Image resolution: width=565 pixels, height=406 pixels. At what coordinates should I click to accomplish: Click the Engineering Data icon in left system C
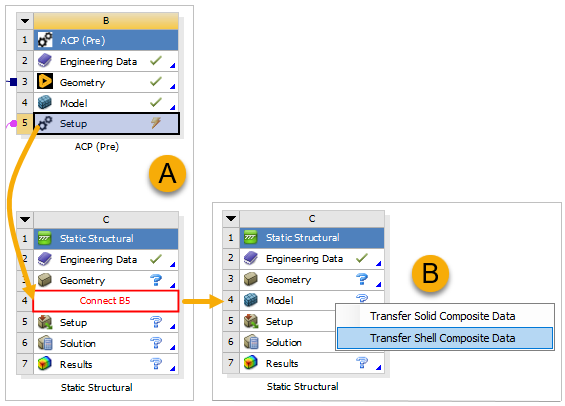45,259
